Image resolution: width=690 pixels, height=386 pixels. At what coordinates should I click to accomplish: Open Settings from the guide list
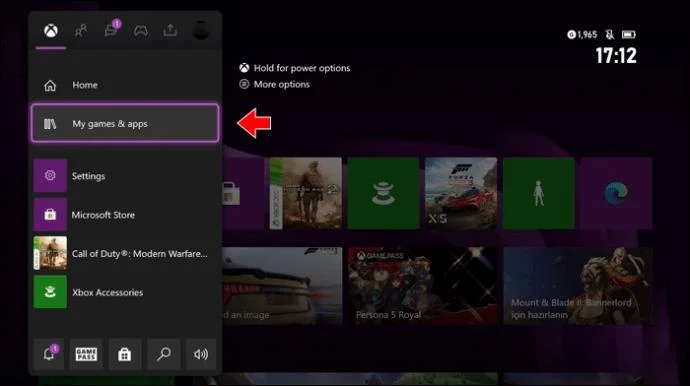tap(125, 176)
